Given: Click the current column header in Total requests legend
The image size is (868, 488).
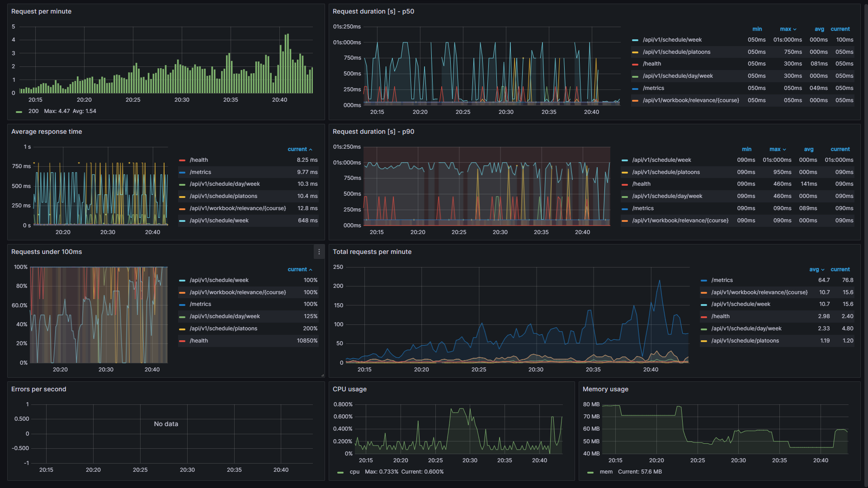Looking at the screenshot, I should pyautogui.click(x=840, y=270).
